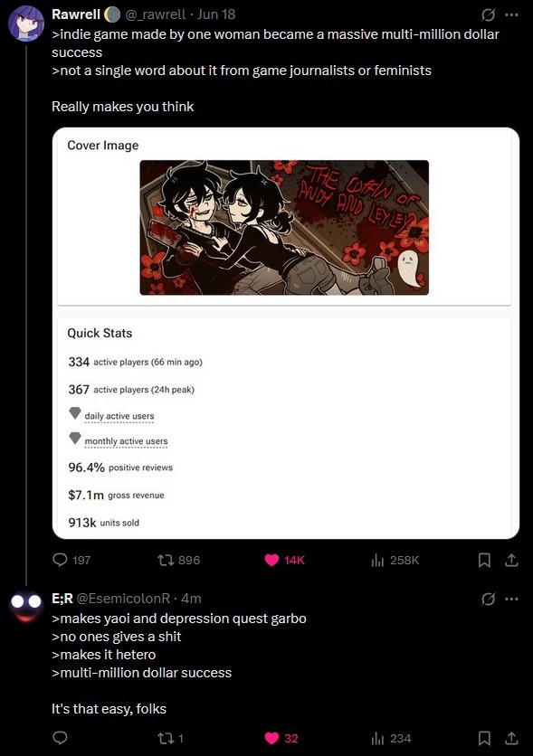
Task: Open Grok icon on E;R's reply
Action: click(x=488, y=600)
